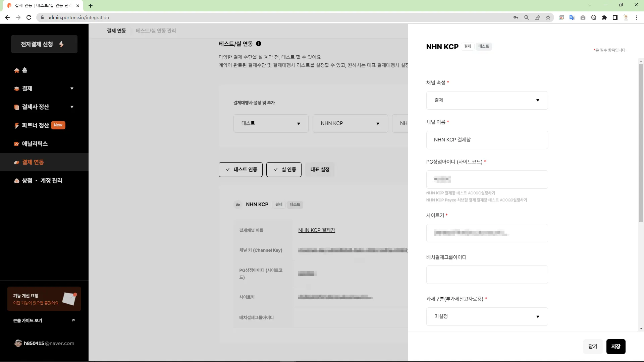Reload the page with refresh icon
This screenshot has height=362, width=644.
pos(29,17)
